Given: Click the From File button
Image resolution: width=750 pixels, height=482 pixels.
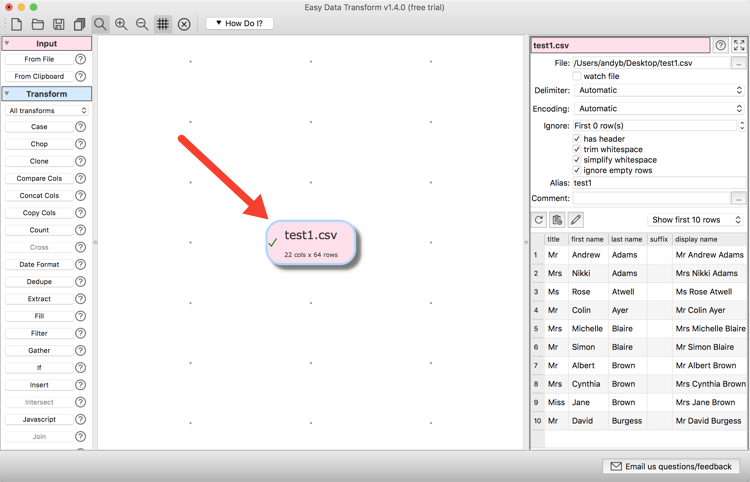Looking at the screenshot, I should pos(40,59).
